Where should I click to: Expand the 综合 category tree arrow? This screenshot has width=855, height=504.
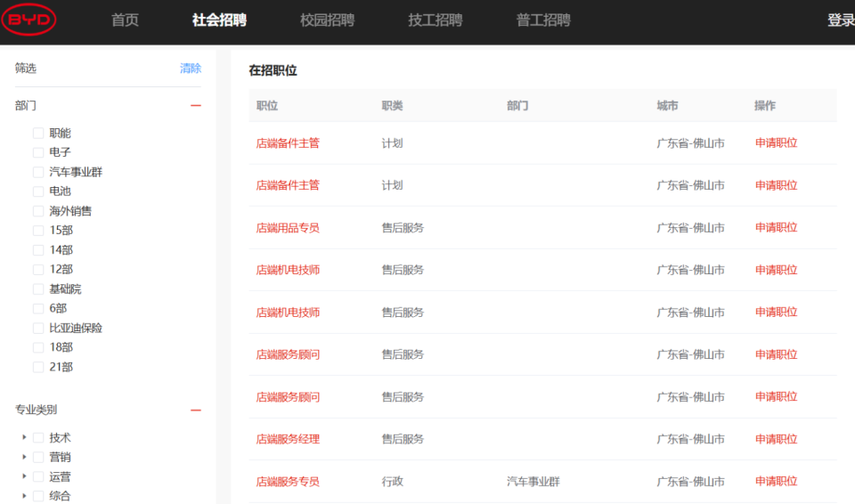coord(24,496)
